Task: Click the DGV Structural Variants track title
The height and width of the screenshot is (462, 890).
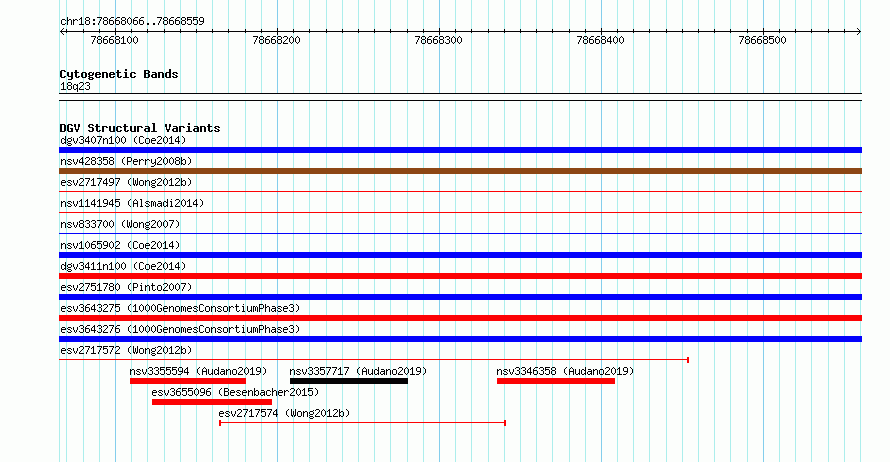Action: 140,128
